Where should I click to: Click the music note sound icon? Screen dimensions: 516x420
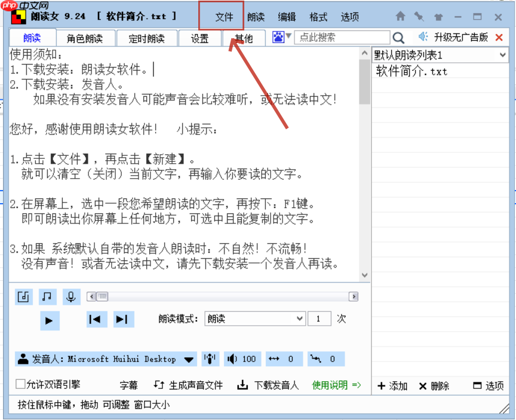[47, 296]
